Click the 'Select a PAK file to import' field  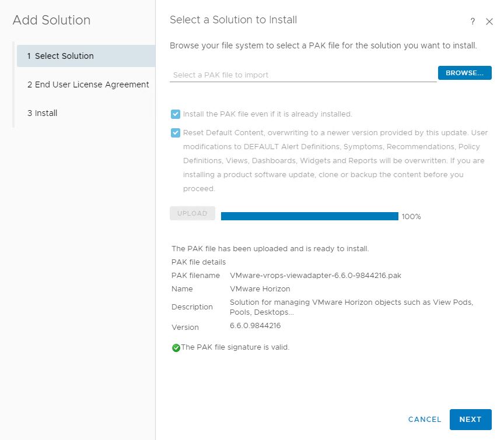pos(303,75)
